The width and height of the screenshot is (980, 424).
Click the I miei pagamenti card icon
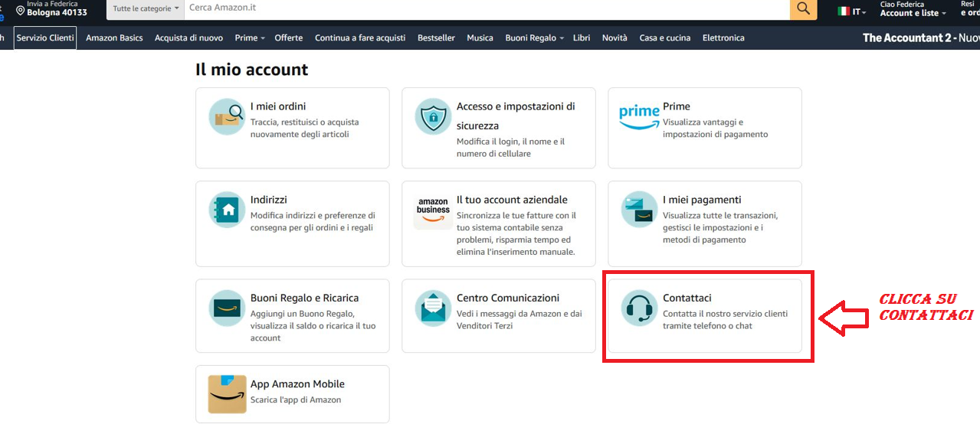pos(639,210)
